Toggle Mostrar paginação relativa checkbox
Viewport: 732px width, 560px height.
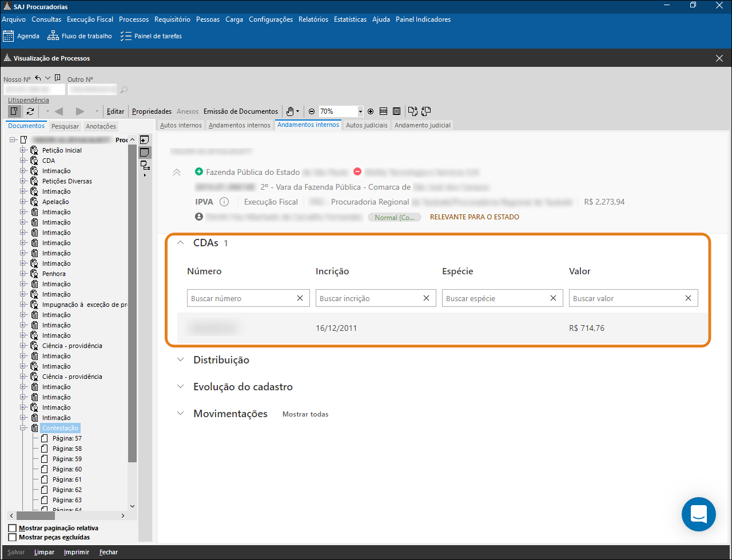13,528
